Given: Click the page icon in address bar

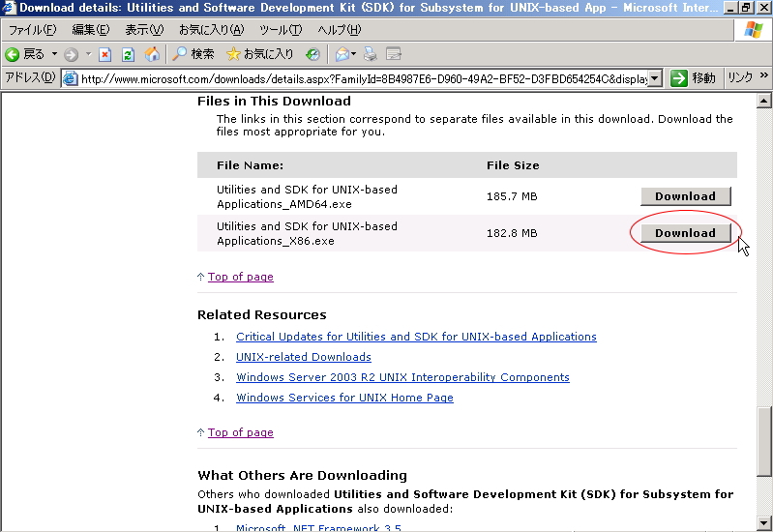Looking at the screenshot, I should coord(71,79).
